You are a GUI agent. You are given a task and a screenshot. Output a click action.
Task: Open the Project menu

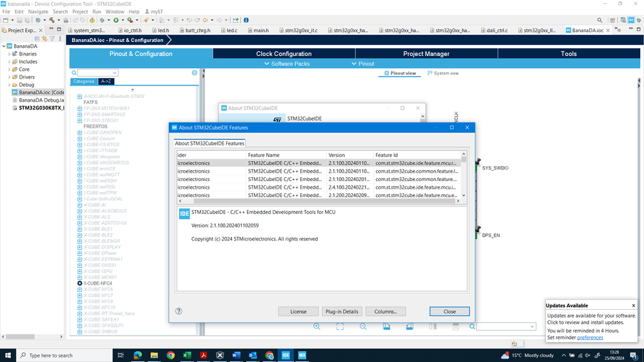click(80, 12)
